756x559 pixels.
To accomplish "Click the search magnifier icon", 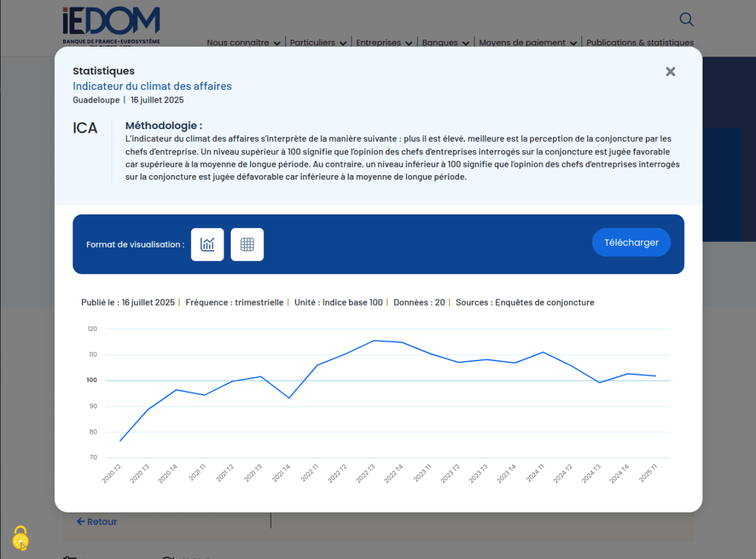I will click(687, 20).
